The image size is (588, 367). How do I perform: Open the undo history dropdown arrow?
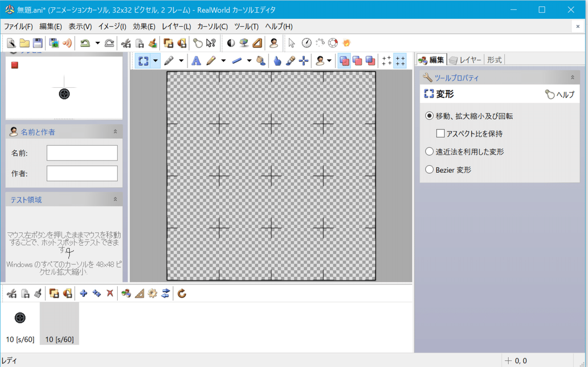tap(98, 43)
